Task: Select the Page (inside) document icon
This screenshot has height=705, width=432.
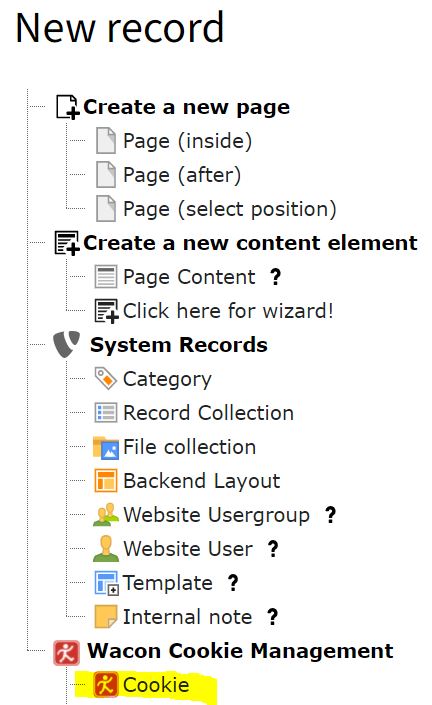Action: coord(106,141)
